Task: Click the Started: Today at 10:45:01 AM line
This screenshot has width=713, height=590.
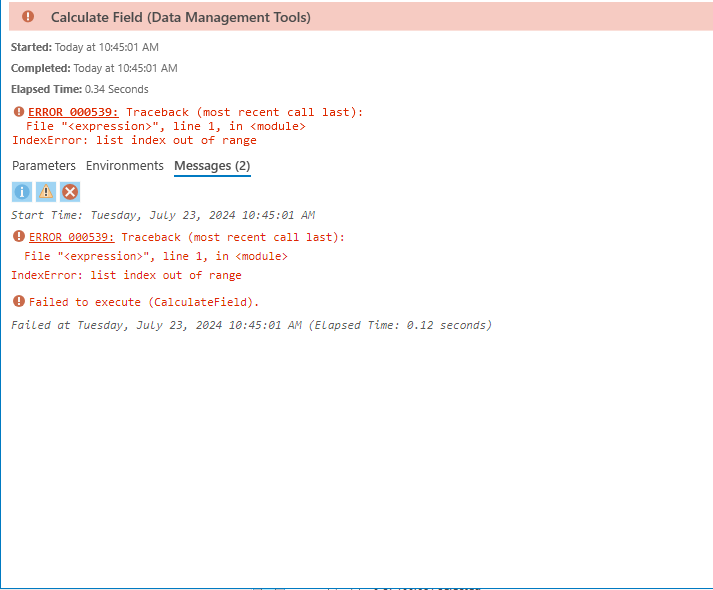Action: coord(85,47)
